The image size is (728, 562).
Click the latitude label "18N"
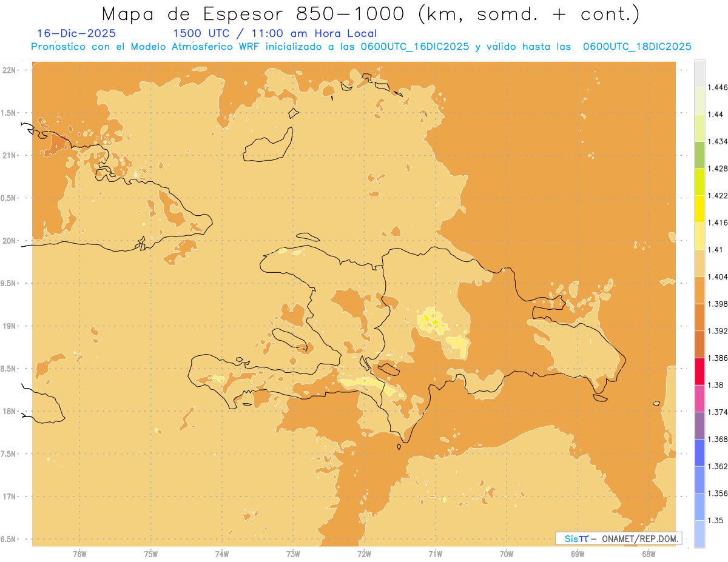(9, 411)
